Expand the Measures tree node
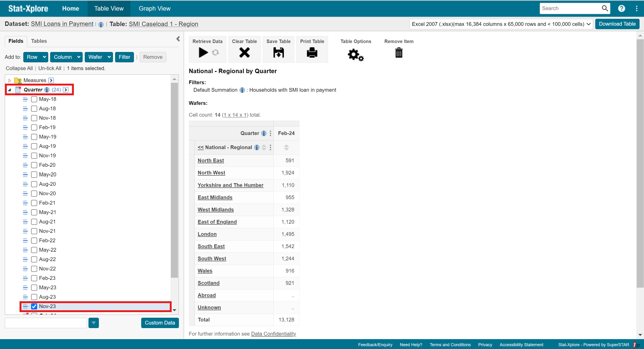This screenshot has height=349, width=644. (9, 80)
